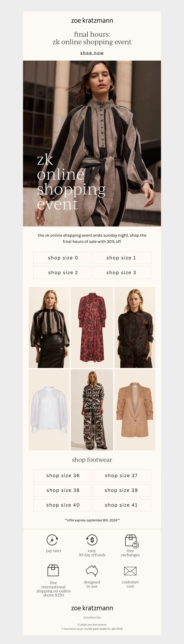Choose footwear shop size 41
The width and height of the screenshot is (184, 644).
tap(122, 505)
